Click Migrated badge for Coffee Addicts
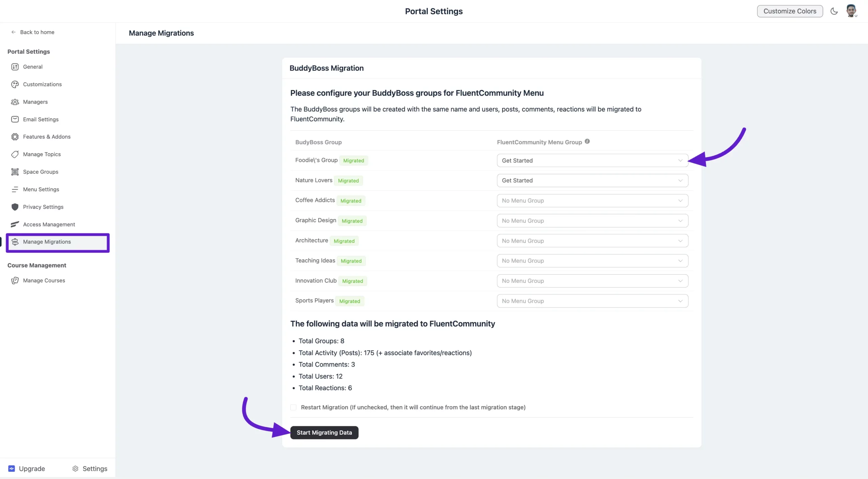868x479 pixels. pyautogui.click(x=351, y=201)
